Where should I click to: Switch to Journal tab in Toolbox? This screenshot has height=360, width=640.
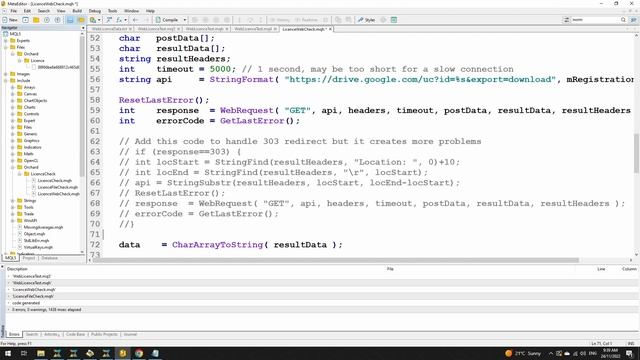tap(130, 334)
